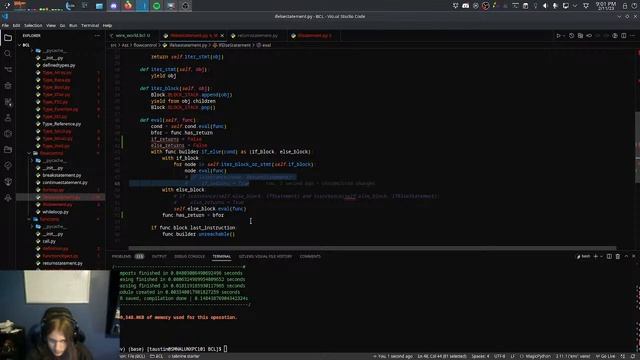Click the split terminal icon
This screenshot has height=360, width=640.
point(609,256)
